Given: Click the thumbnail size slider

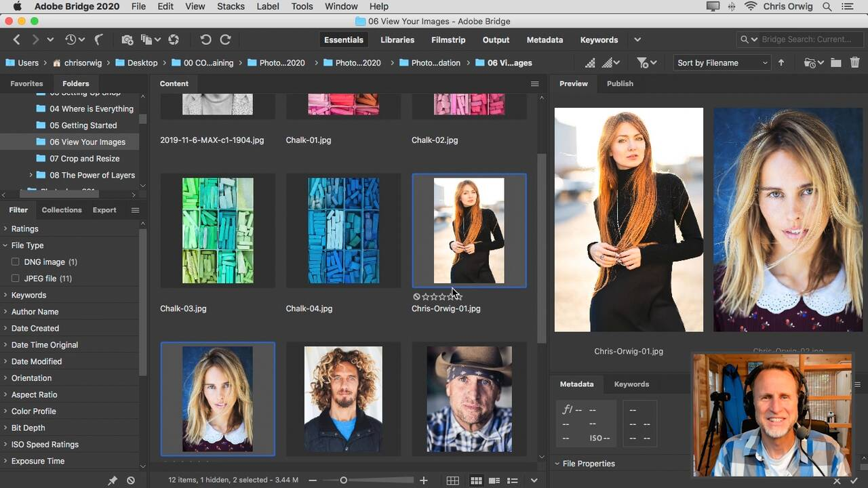Looking at the screenshot, I should click(343, 481).
